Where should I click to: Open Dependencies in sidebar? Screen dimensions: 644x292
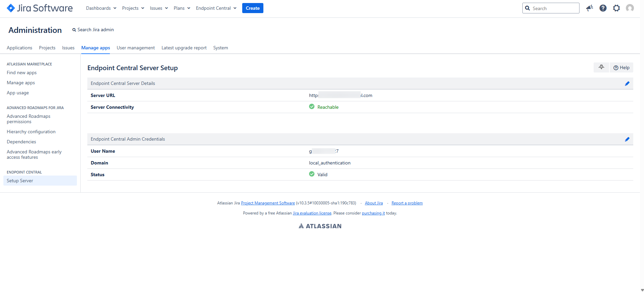pos(22,142)
